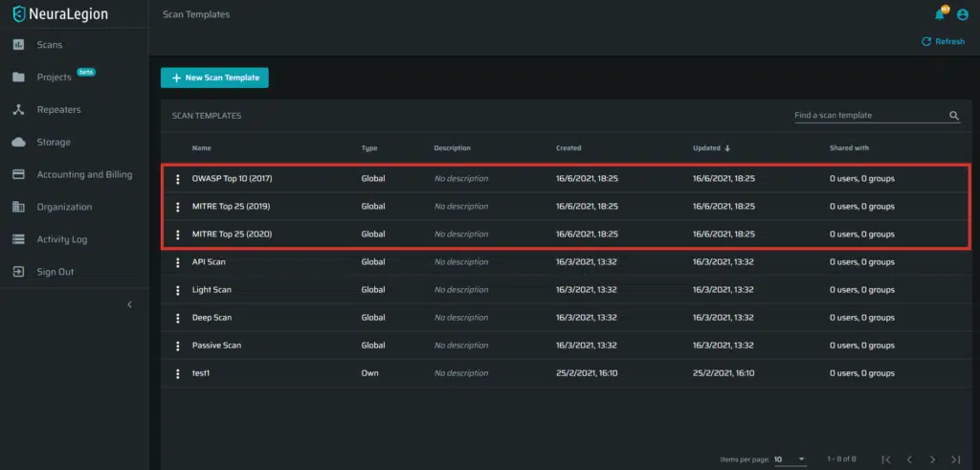Viewport: 980px width, 470px height.
Task: Click the Projects folder icon
Action: pos(19,77)
